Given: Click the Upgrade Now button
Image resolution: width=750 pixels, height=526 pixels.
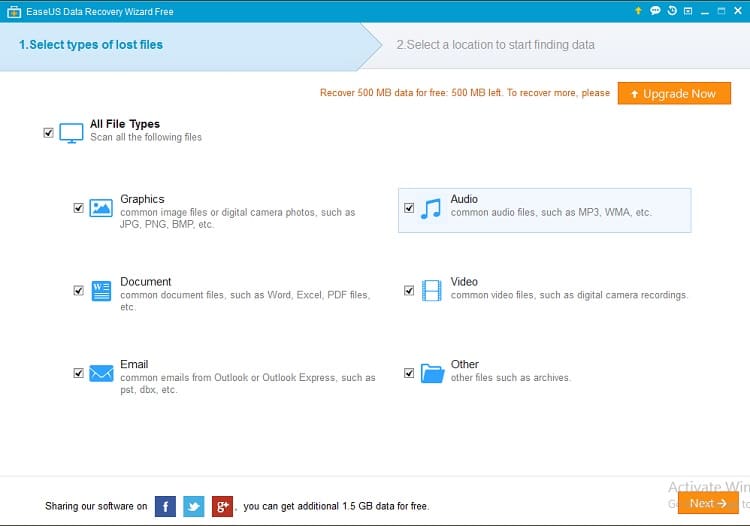Looking at the screenshot, I should (674, 93).
